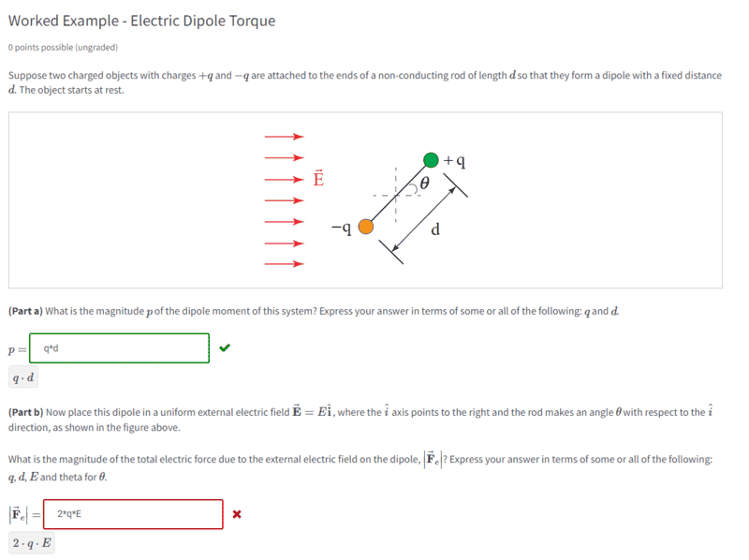Click the rendered q·d preview
749x560 pixels.
click(x=23, y=378)
